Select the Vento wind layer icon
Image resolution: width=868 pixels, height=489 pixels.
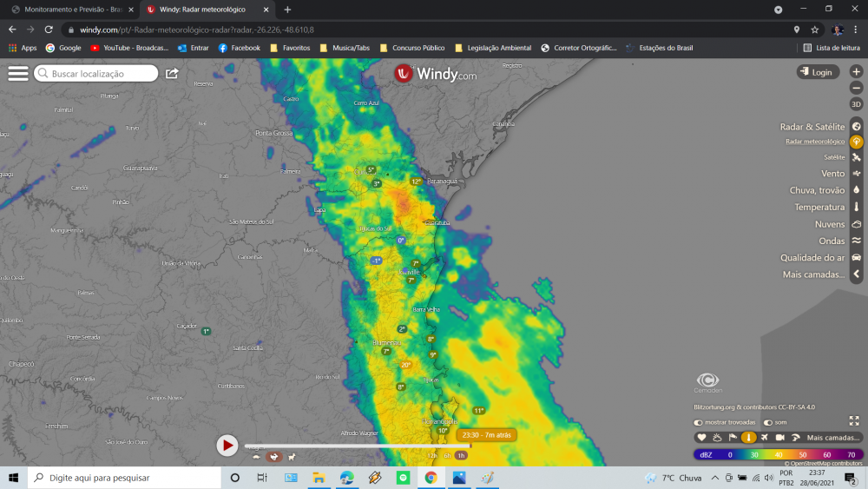[857, 174]
